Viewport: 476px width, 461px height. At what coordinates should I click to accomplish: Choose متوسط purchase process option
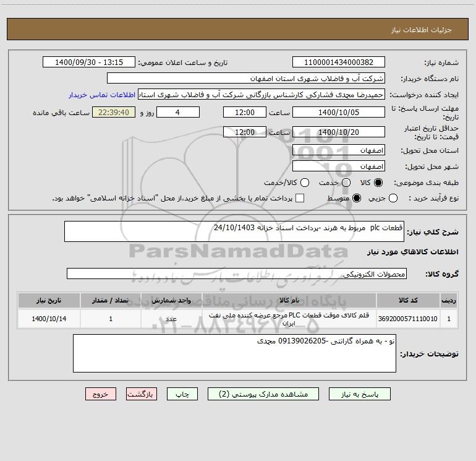click(357, 198)
